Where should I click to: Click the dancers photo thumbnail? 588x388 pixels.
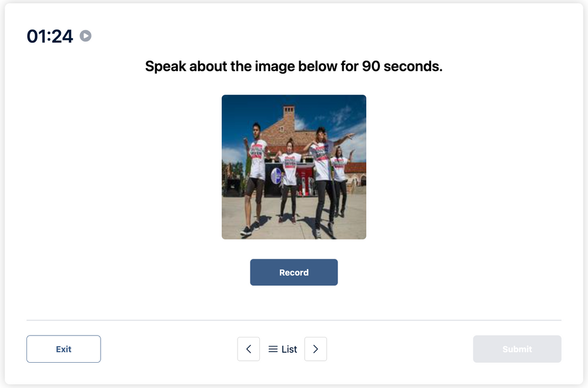point(294,167)
